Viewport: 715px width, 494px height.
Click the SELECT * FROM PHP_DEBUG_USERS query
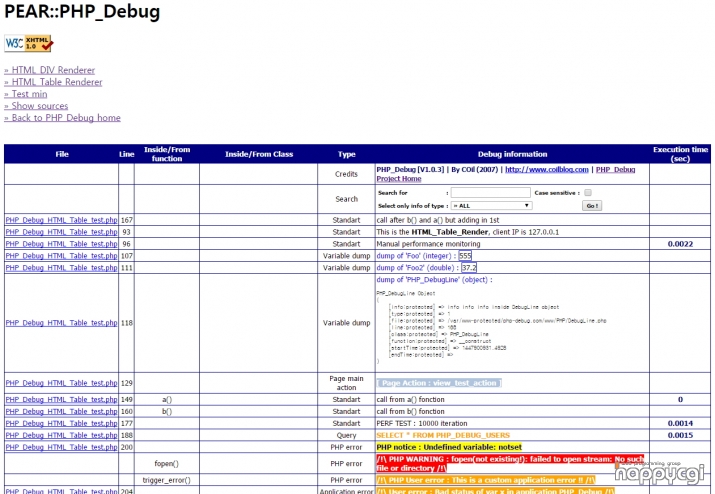click(x=443, y=435)
